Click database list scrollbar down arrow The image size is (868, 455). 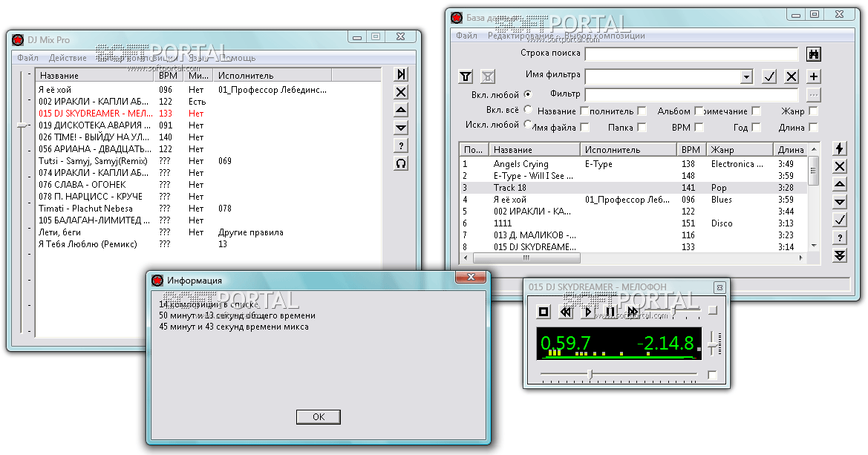814,245
